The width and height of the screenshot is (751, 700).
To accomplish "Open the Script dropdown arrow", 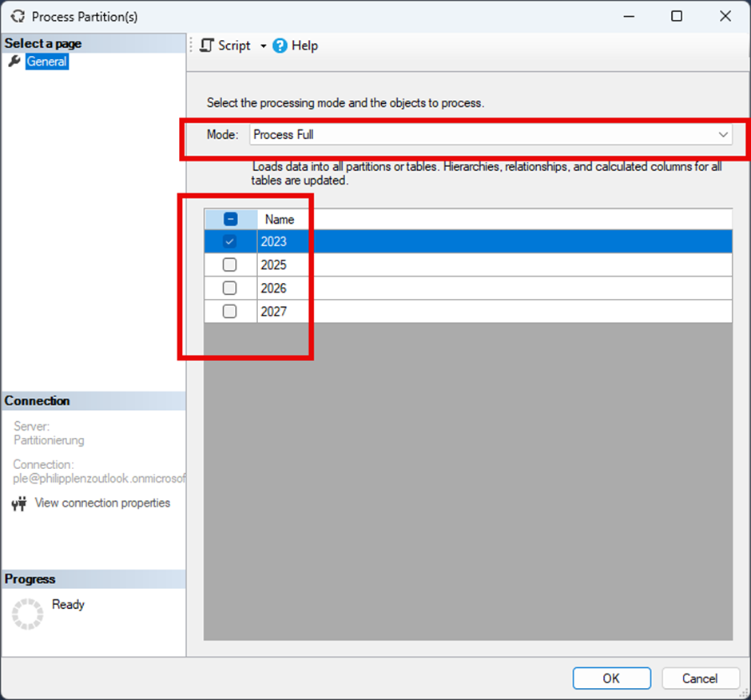I will (x=263, y=46).
